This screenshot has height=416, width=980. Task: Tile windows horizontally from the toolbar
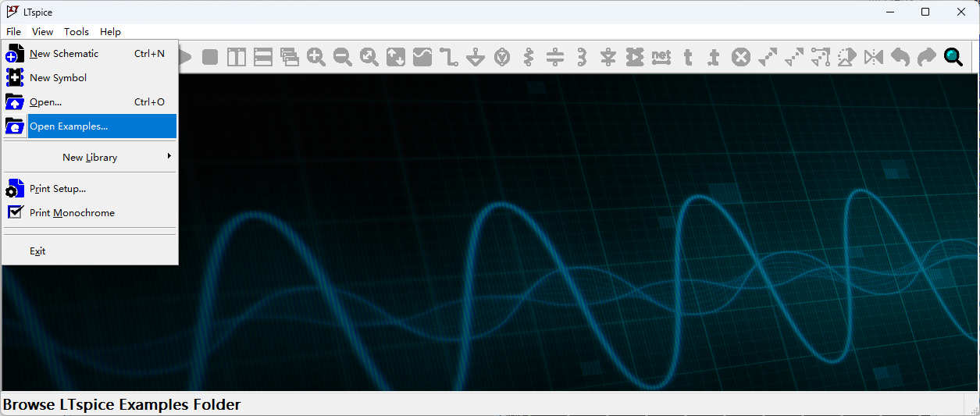[x=263, y=57]
